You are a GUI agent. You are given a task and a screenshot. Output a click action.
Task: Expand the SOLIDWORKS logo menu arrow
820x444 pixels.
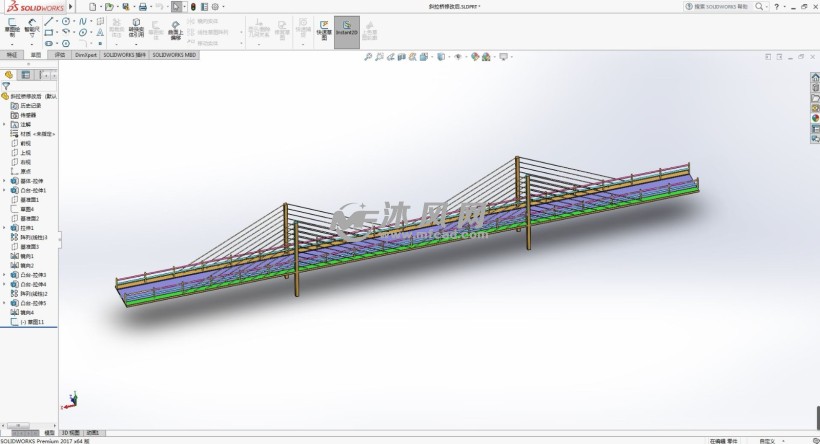tap(71, 7)
